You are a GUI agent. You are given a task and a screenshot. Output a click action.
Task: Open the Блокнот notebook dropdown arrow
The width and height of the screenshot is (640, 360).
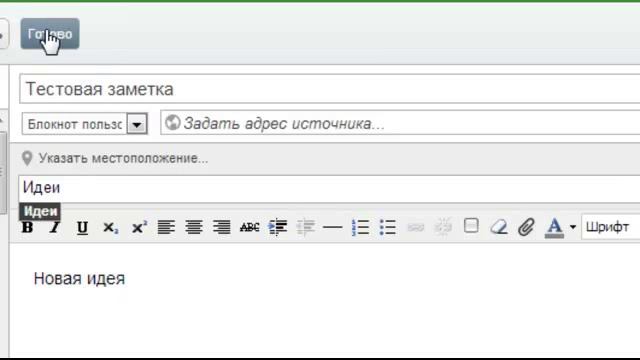137,124
